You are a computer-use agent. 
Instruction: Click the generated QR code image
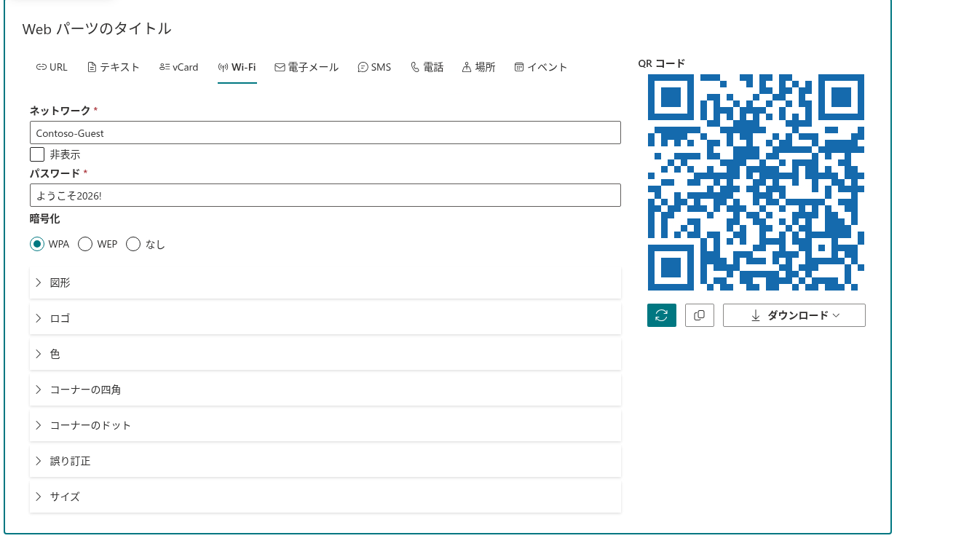coord(756,182)
